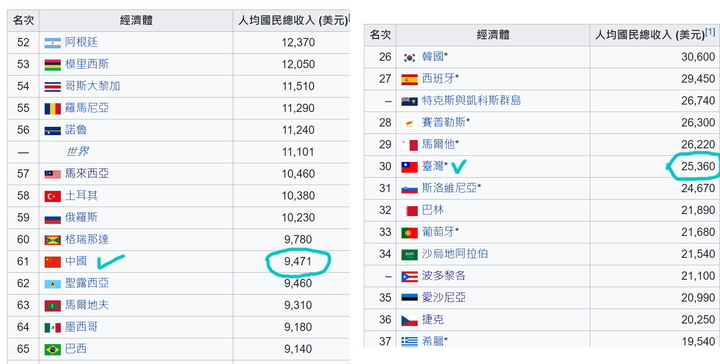Click the Maldives flag icon
Viewport: 720px width, 364px height.
coord(52,306)
